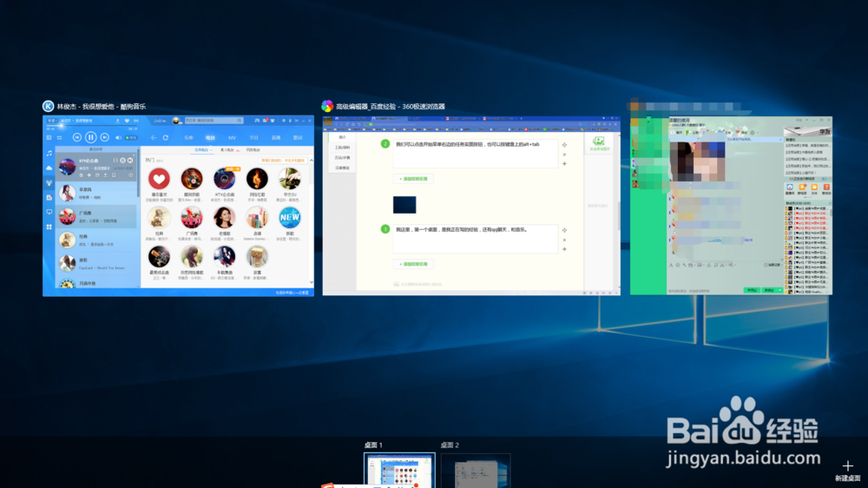Screen dimensions: 868x488
Task: Create a desktop with 新建桌面
Action: (847, 471)
